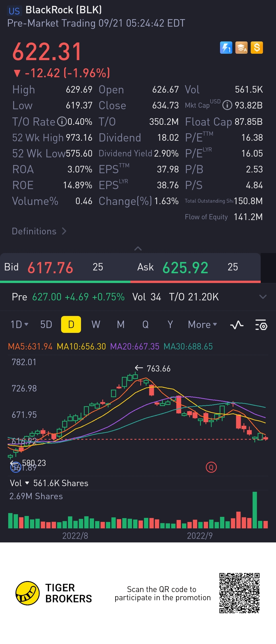Image resolution: width=276 pixels, height=644 pixels.
Task: Tap the MA5:631.94 legend label
Action: (30, 346)
